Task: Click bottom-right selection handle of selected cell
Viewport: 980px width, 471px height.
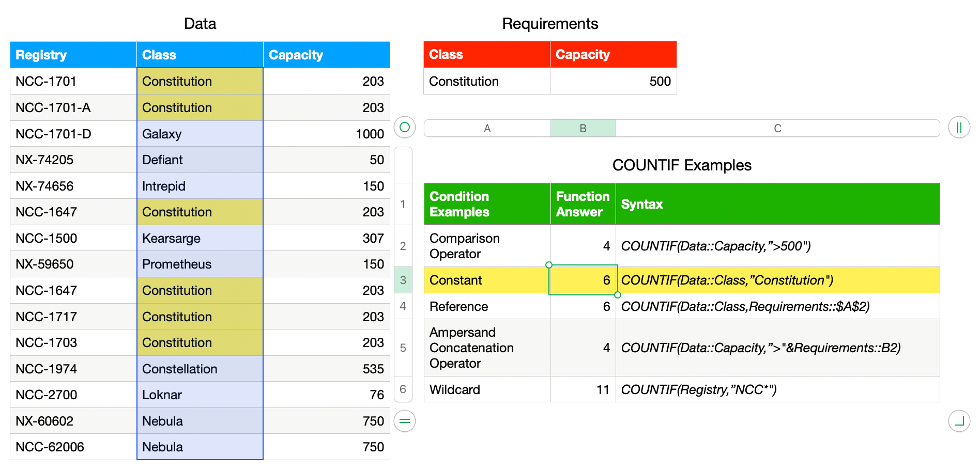Action: (x=618, y=295)
